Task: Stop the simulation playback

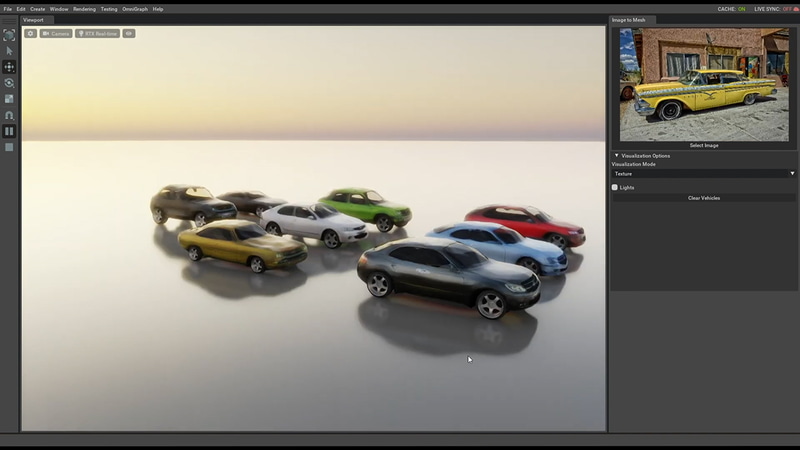Action: [x=9, y=147]
